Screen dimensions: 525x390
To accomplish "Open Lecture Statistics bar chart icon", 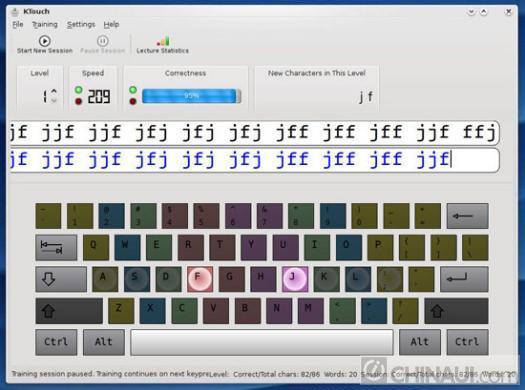I will tap(163, 41).
